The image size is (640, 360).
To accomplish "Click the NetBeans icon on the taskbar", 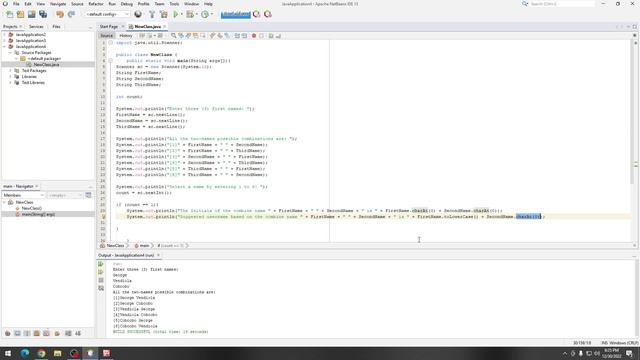I will point(90,353).
